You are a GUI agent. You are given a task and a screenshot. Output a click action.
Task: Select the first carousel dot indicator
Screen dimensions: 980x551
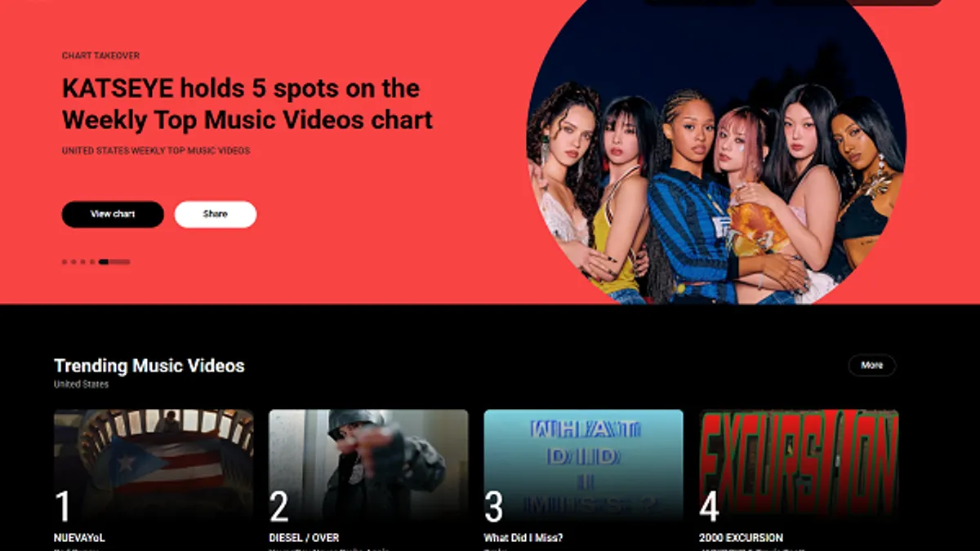[65, 262]
